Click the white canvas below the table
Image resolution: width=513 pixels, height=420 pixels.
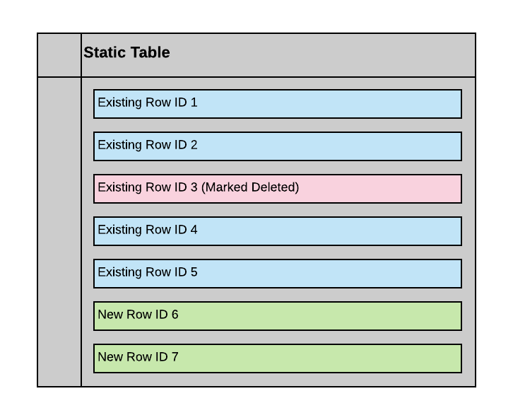pos(256,404)
